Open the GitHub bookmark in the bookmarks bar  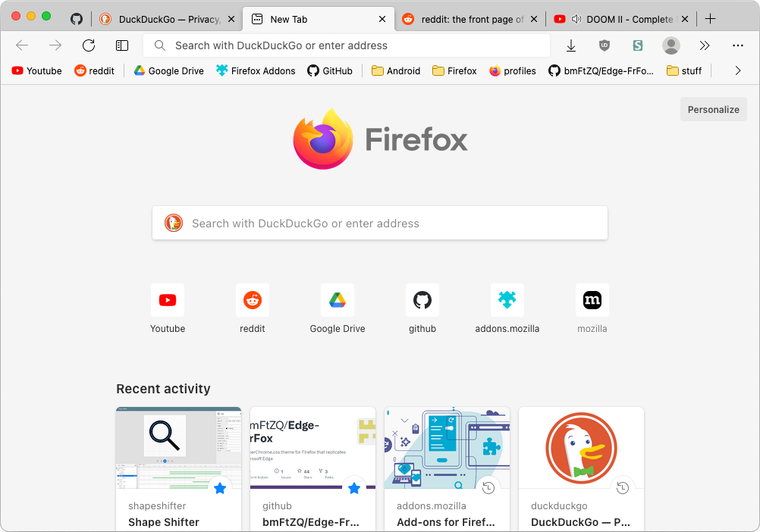pos(330,70)
